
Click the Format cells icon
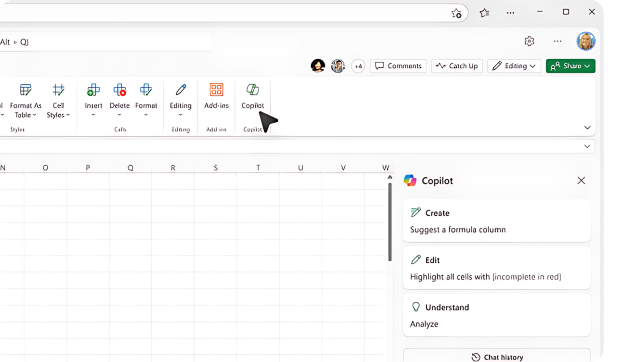coord(146,90)
